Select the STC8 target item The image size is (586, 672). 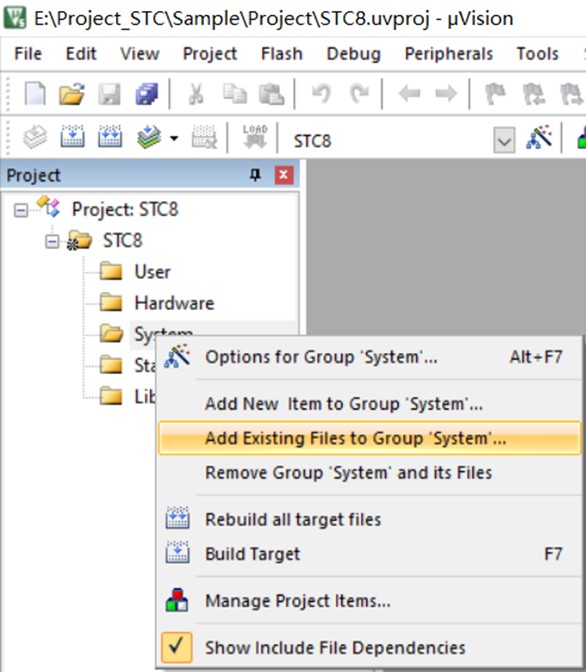tap(123, 241)
